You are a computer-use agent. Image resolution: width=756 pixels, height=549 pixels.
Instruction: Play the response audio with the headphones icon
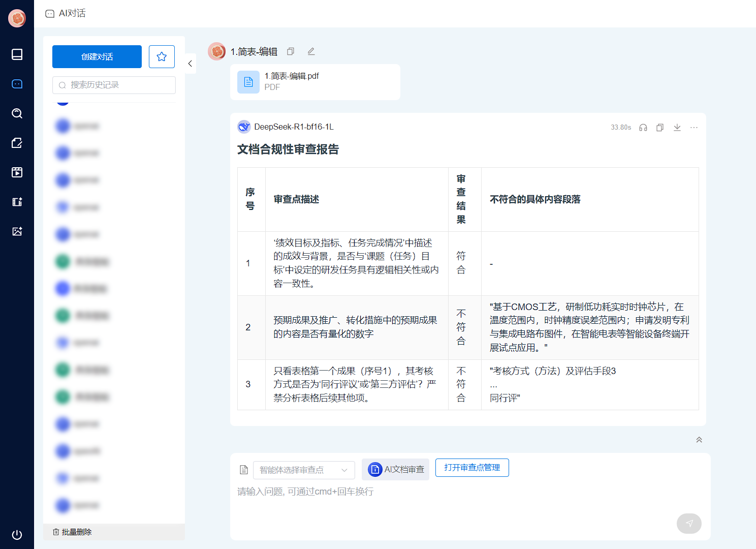click(643, 128)
